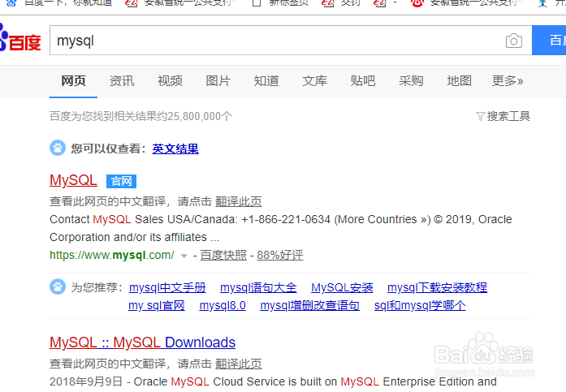Switch to the 视频 tab
Screen dimensions: 566x392
pyautogui.click(x=170, y=81)
